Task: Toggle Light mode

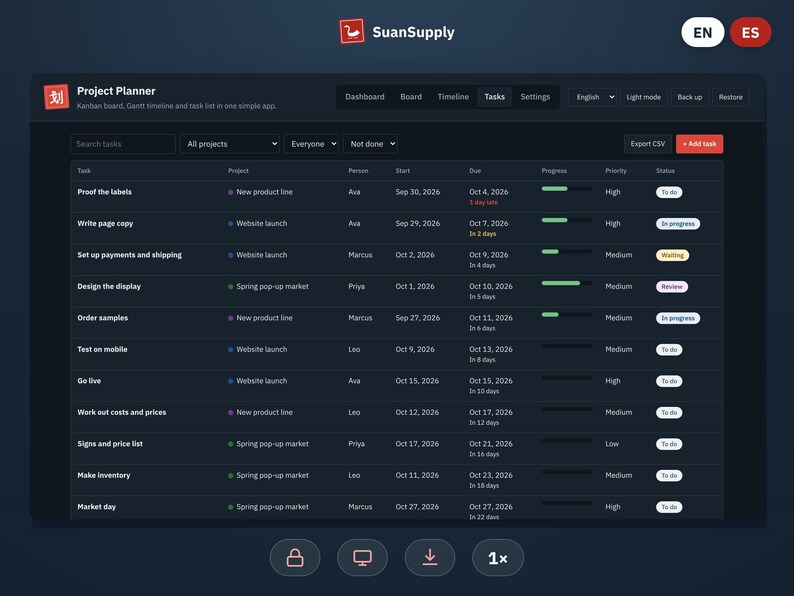Action: [643, 97]
